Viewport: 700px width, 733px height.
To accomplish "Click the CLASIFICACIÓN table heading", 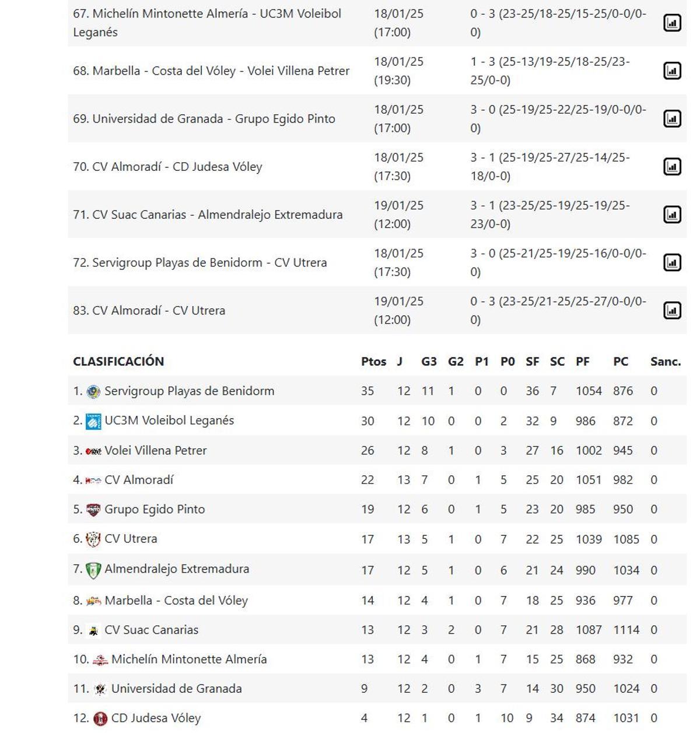I will (119, 361).
